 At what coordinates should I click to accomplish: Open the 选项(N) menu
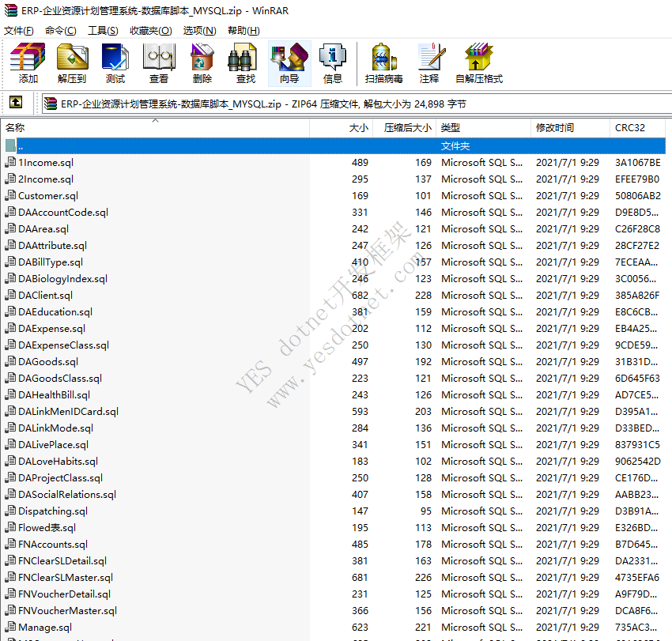[x=200, y=31]
